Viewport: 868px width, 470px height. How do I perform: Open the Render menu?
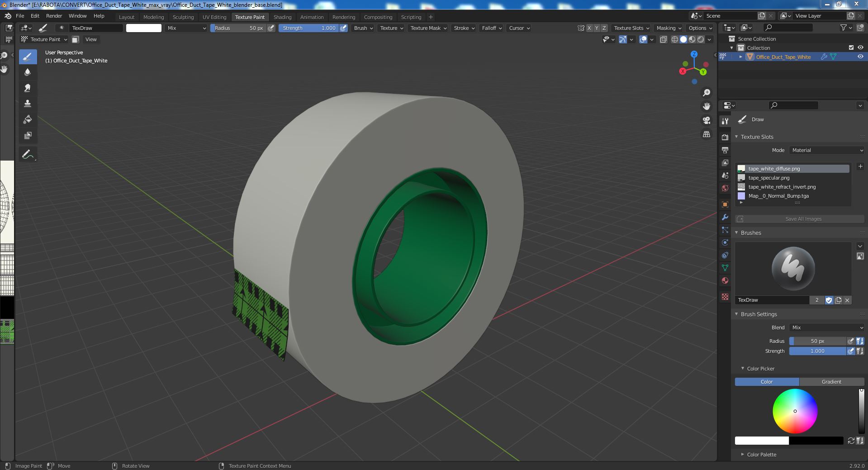click(54, 16)
